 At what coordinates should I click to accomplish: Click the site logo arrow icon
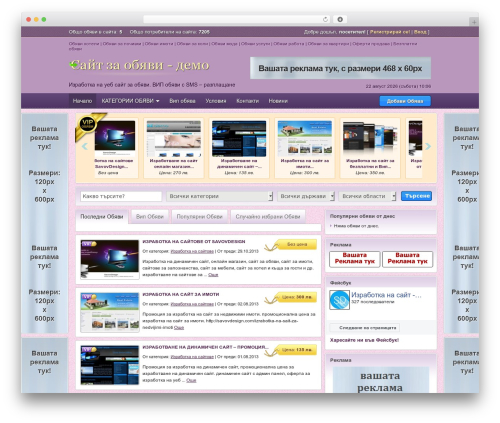pyautogui.click(x=73, y=64)
